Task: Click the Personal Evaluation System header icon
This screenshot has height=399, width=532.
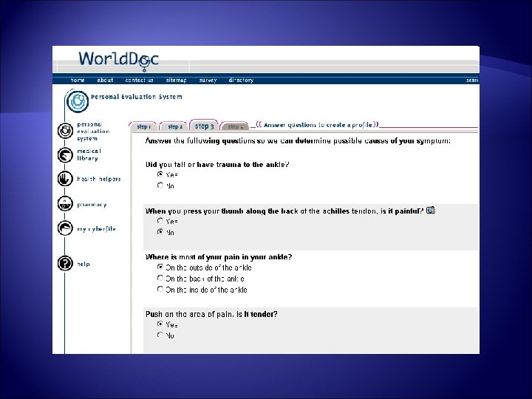Action: click(x=78, y=101)
